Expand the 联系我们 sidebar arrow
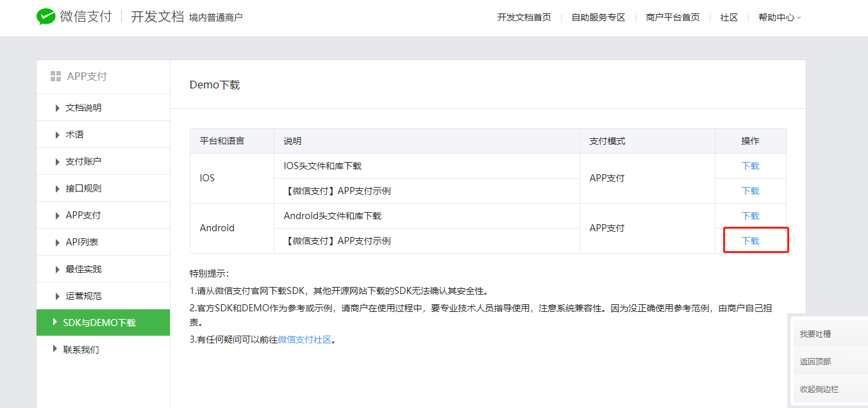 pyautogui.click(x=55, y=349)
